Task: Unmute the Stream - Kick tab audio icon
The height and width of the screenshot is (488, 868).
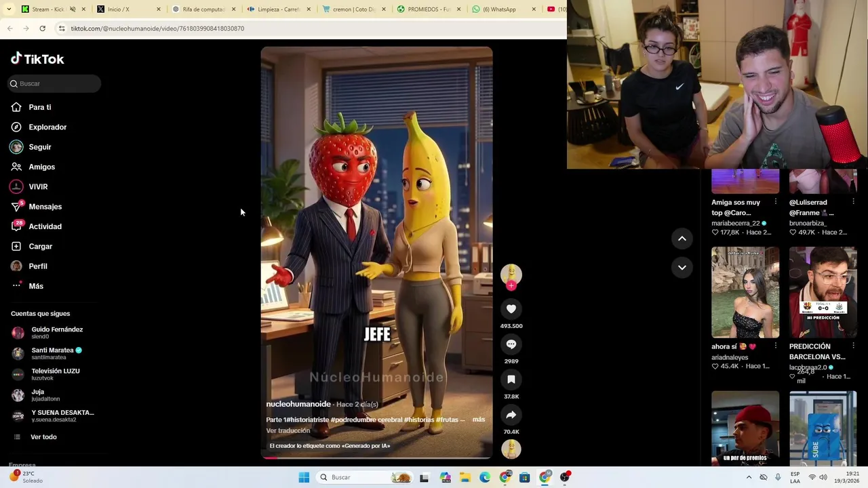Action: pos(73,9)
